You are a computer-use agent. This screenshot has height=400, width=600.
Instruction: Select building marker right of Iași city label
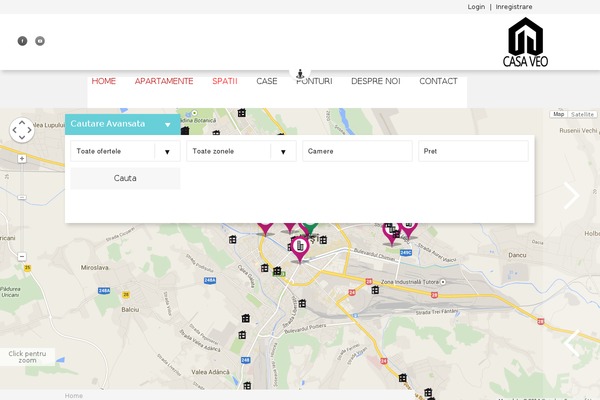point(323,240)
